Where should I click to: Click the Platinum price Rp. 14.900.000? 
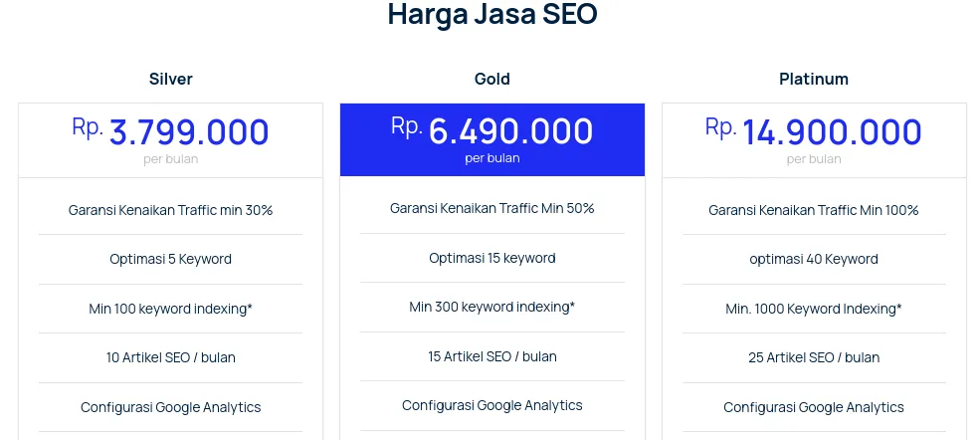[813, 132]
